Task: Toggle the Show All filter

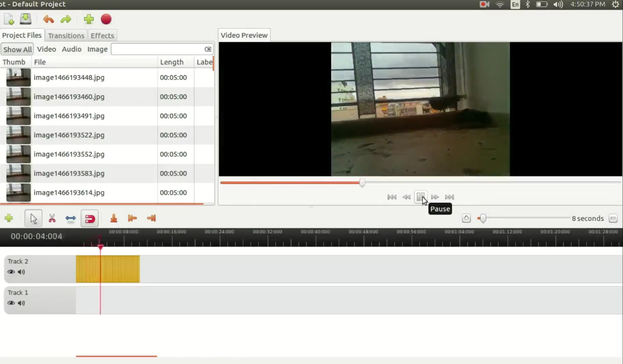Action: [x=18, y=49]
